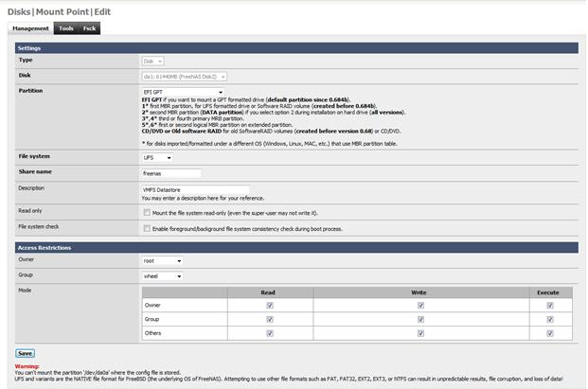
Task: Choose a File system from dropdown
Action: [x=156, y=157]
